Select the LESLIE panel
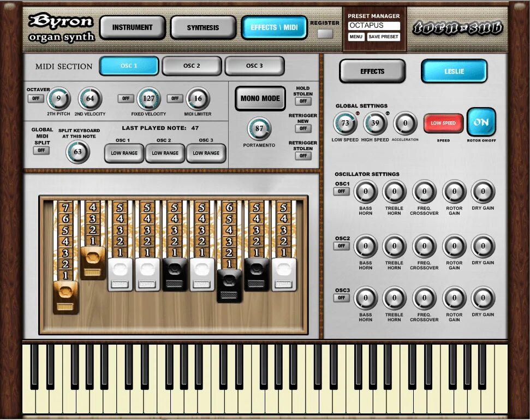 coord(454,72)
